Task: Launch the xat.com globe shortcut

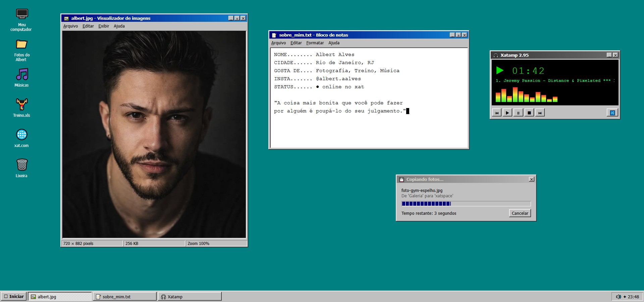Action: click(x=22, y=138)
